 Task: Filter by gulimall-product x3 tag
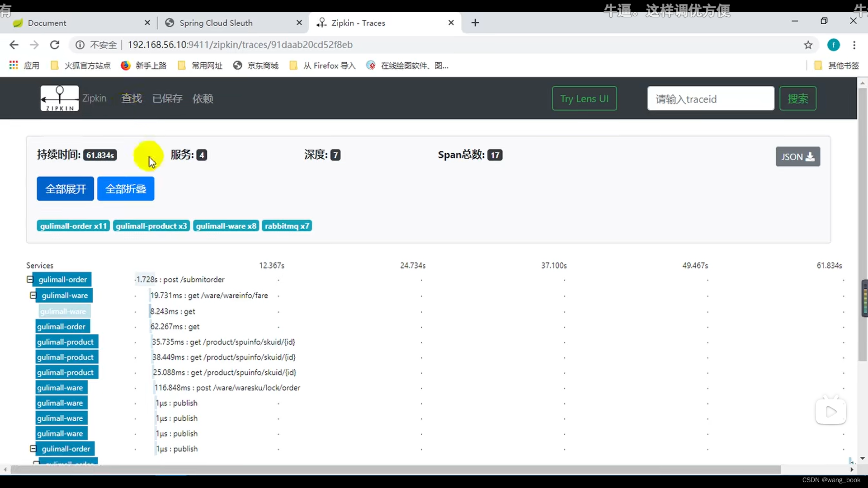[151, 226]
